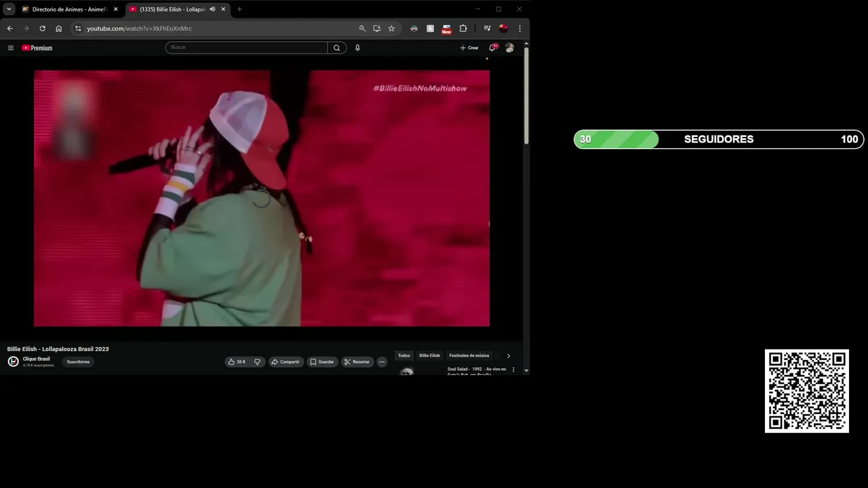Minimize the browser window
Screen dimensions: 868x488
477,9
